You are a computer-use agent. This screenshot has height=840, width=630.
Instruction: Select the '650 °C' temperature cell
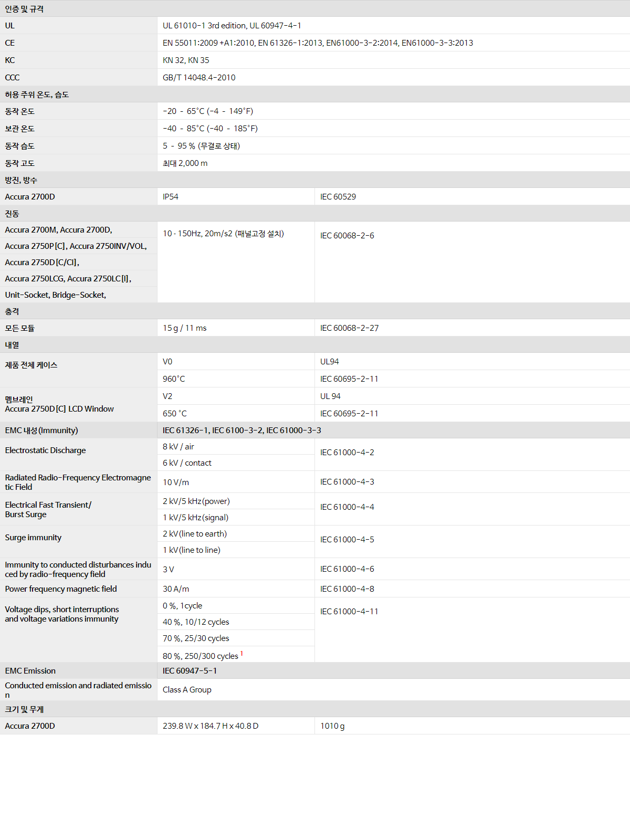click(x=236, y=414)
